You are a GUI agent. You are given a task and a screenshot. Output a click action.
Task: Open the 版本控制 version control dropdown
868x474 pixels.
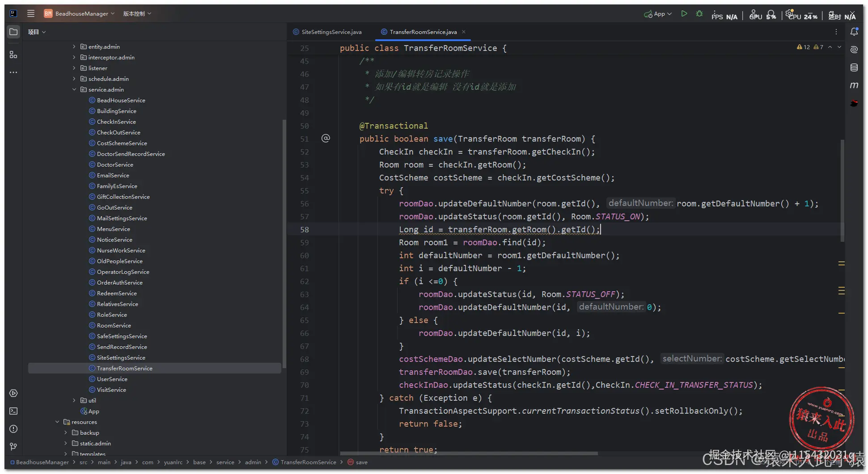(x=137, y=13)
